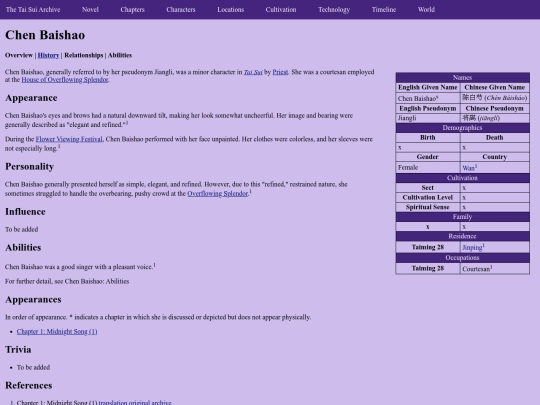This screenshot has height=405, width=540.
Task: Click the Death label cell
Action: [495, 138]
